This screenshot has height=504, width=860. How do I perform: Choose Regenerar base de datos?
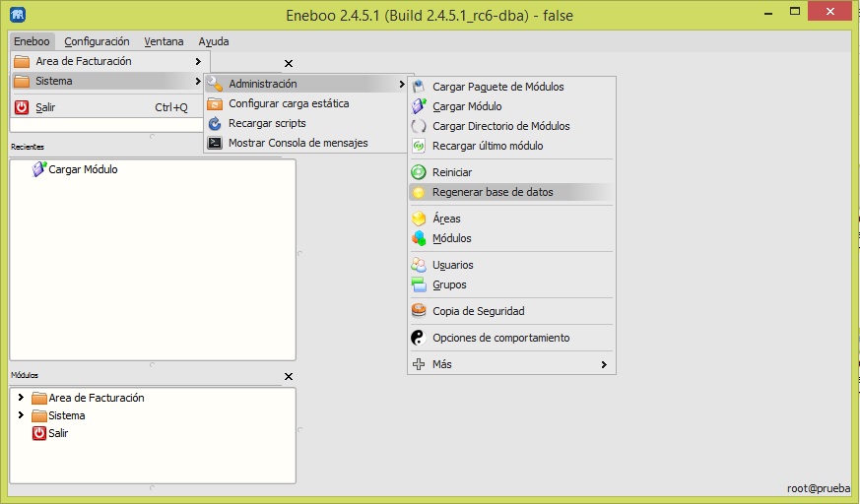pyautogui.click(x=511, y=192)
